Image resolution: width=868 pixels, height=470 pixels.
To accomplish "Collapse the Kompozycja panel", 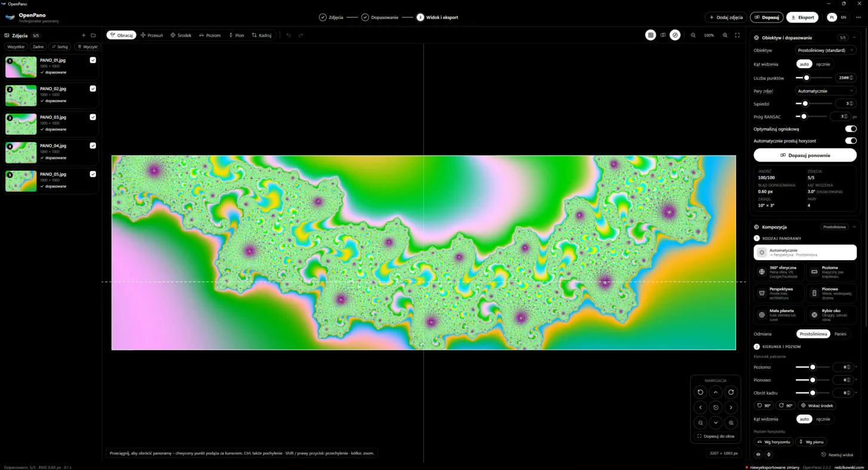I will click(854, 227).
